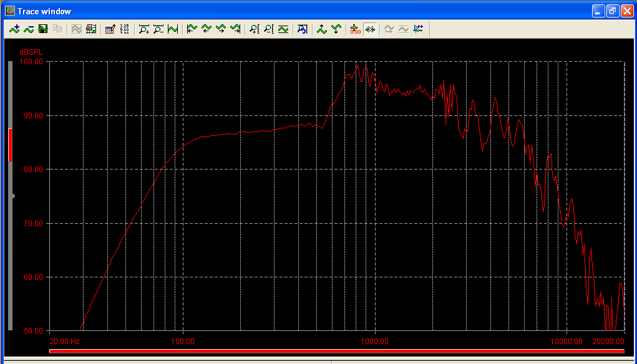The image size is (637, 364).
Task: Click the horizontal zoom in magnifier icon
Action: (x=144, y=29)
